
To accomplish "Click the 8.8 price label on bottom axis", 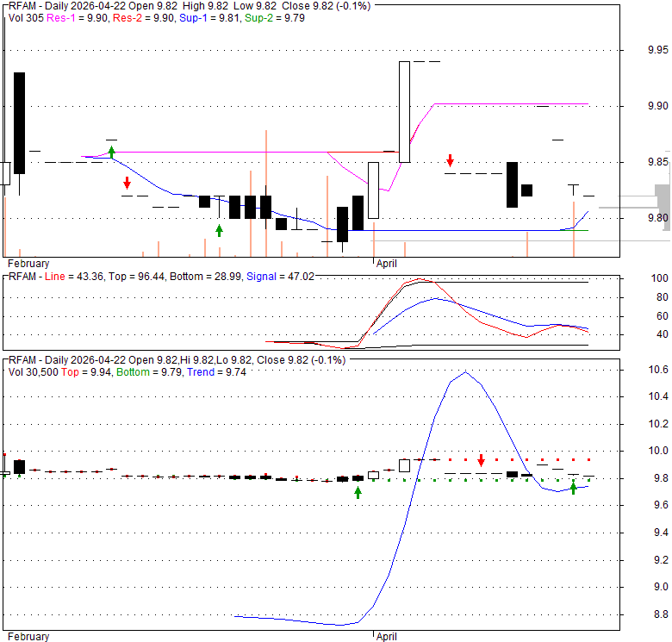I will tap(661, 614).
